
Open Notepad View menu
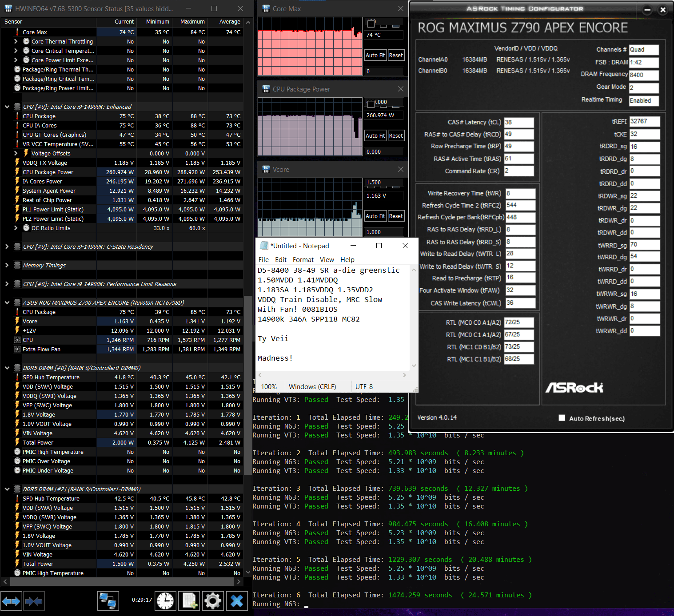click(327, 260)
